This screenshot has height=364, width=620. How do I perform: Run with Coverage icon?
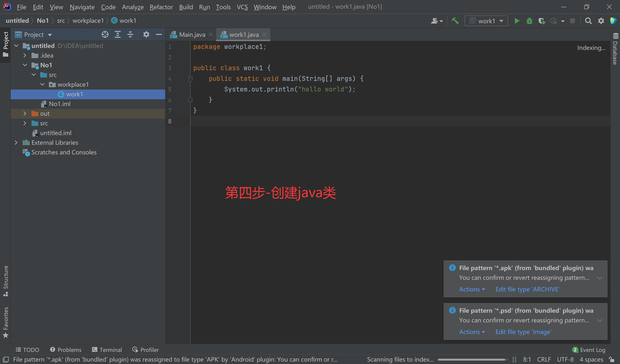542,21
